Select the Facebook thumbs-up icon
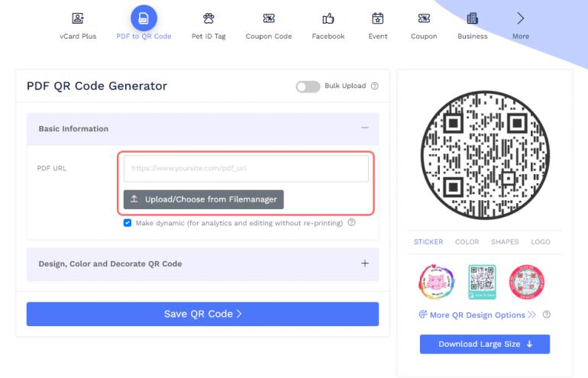 click(x=328, y=18)
